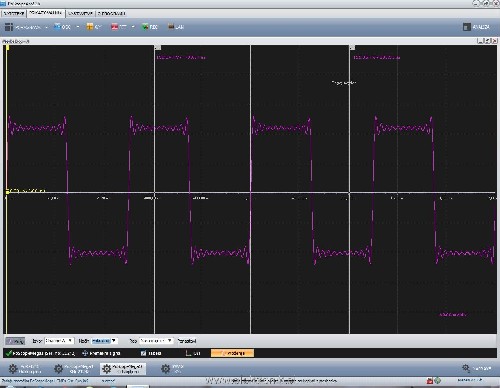
Task: Toggle the checked checkbox in the black status row
Action: point(143,353)
